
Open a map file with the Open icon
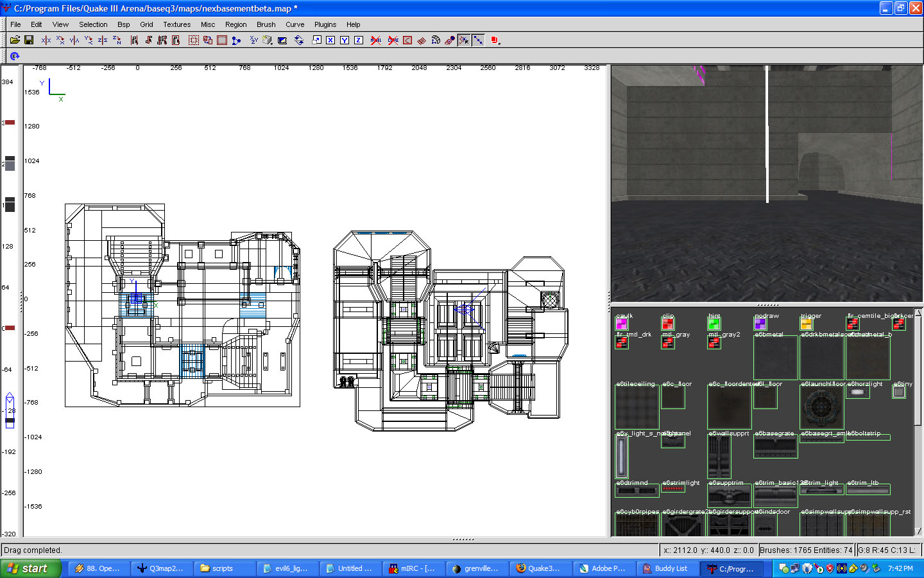(15, 40)
